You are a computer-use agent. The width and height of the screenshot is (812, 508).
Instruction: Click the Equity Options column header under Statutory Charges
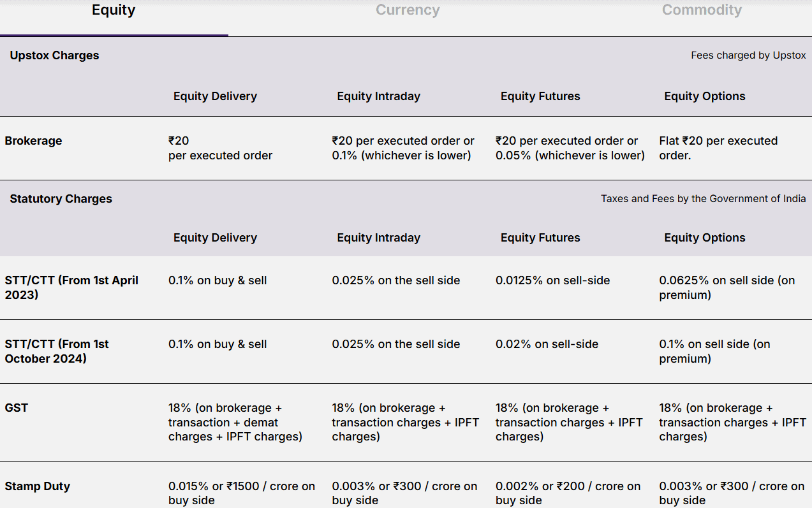pos(704,237)
